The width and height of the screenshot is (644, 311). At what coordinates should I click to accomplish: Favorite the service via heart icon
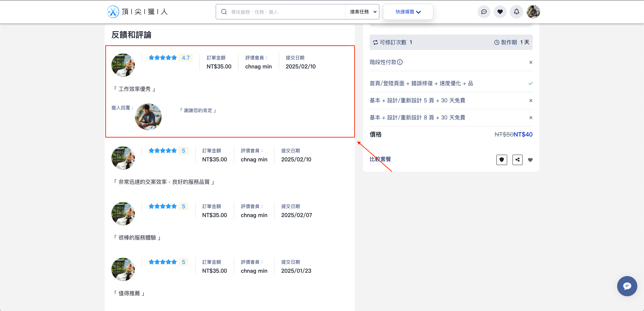coord(530,160)
